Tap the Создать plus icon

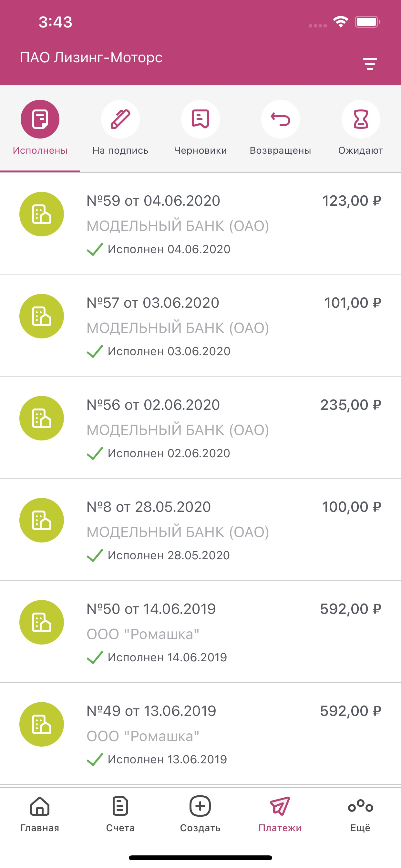[x=200, y=806]
